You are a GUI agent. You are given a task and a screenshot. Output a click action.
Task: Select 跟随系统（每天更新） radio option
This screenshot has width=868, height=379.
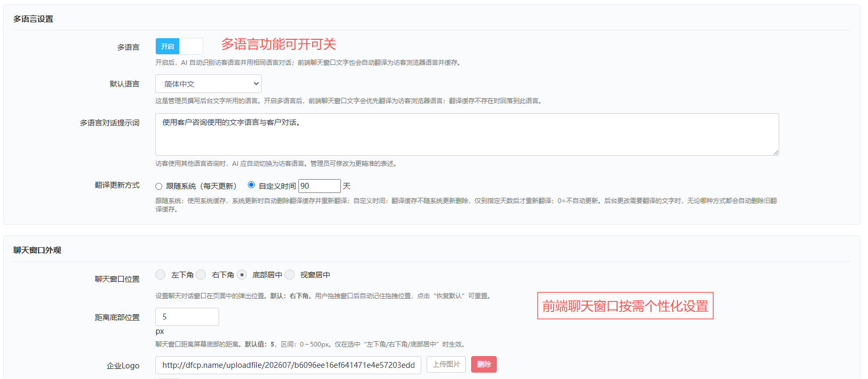pyautogui.click(x=158, y=186)
